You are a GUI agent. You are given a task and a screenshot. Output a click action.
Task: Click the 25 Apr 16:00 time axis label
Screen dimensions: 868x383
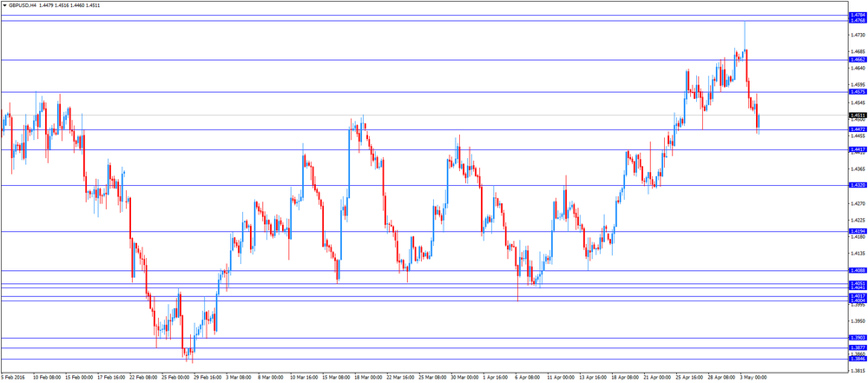click(689, 378)
